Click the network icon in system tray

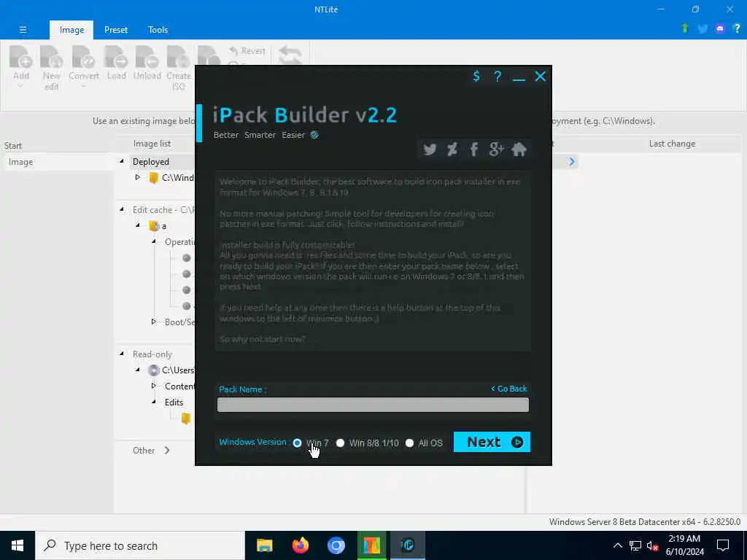tap(635, 545)
